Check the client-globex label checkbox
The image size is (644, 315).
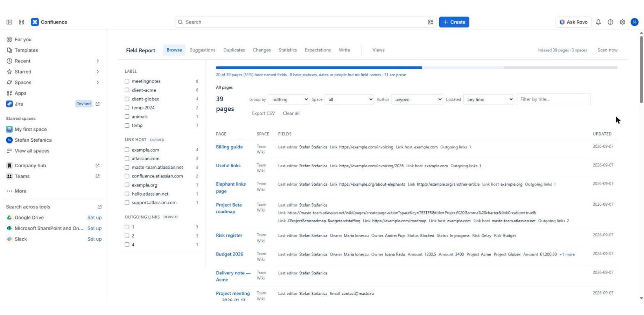tap(127, 99)
